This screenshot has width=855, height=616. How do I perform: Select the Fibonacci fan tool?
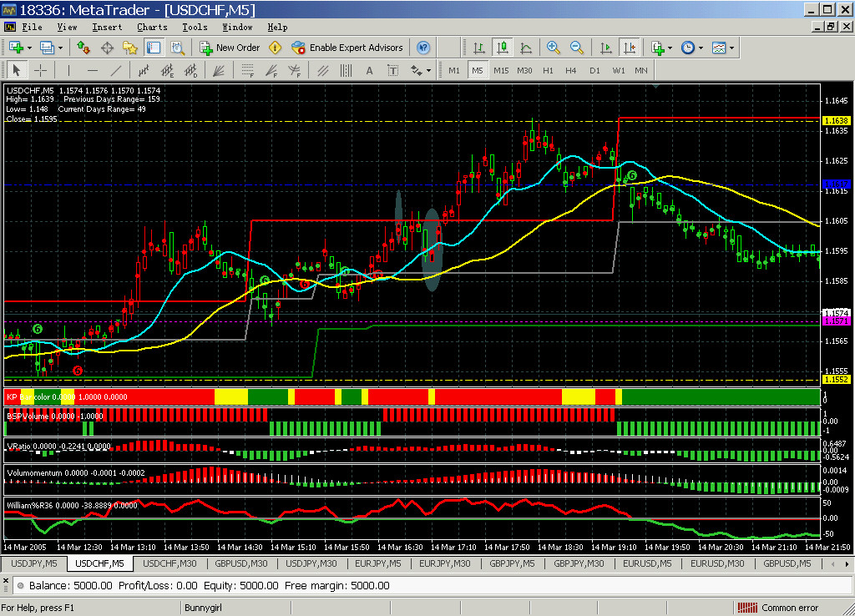(x=271, y=70)
